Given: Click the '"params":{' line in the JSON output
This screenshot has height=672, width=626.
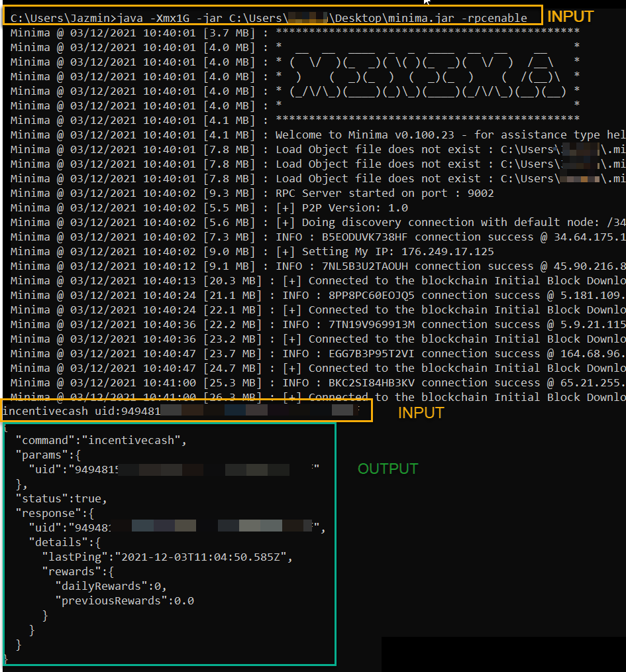Looking at the screenshot, I should pos(48,455).
